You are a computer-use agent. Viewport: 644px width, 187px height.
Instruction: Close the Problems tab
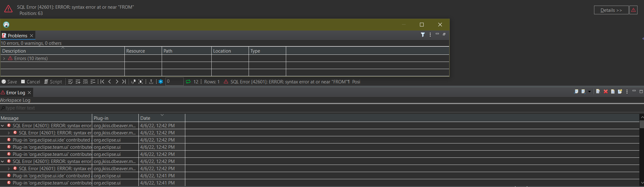31,36
